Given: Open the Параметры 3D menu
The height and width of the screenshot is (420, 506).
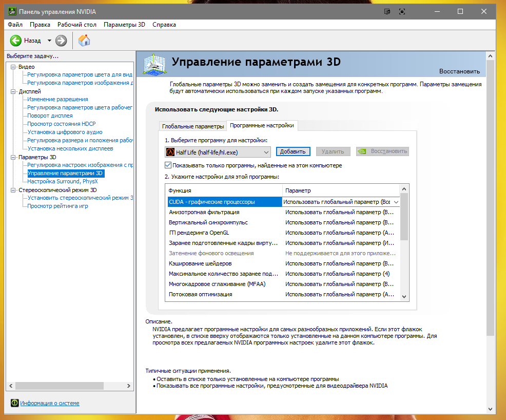Looking at the screenshot, I should (x=124, y=25).
